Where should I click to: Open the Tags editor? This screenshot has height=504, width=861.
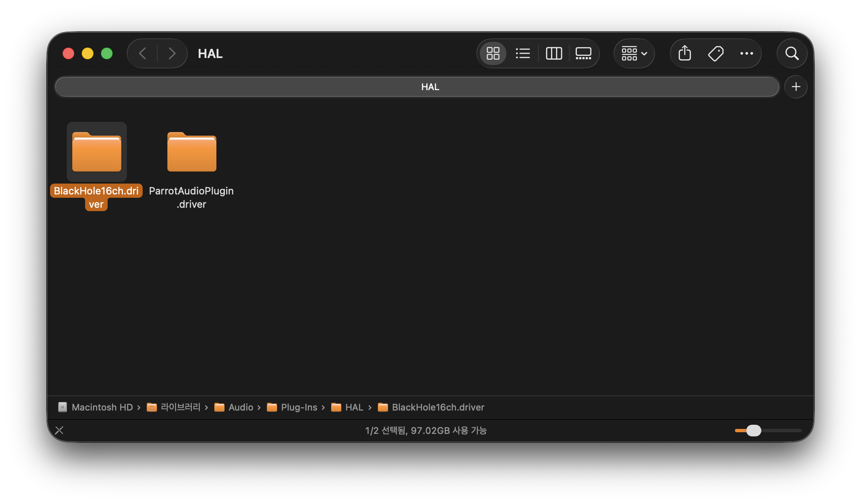(x=716, y=53)
